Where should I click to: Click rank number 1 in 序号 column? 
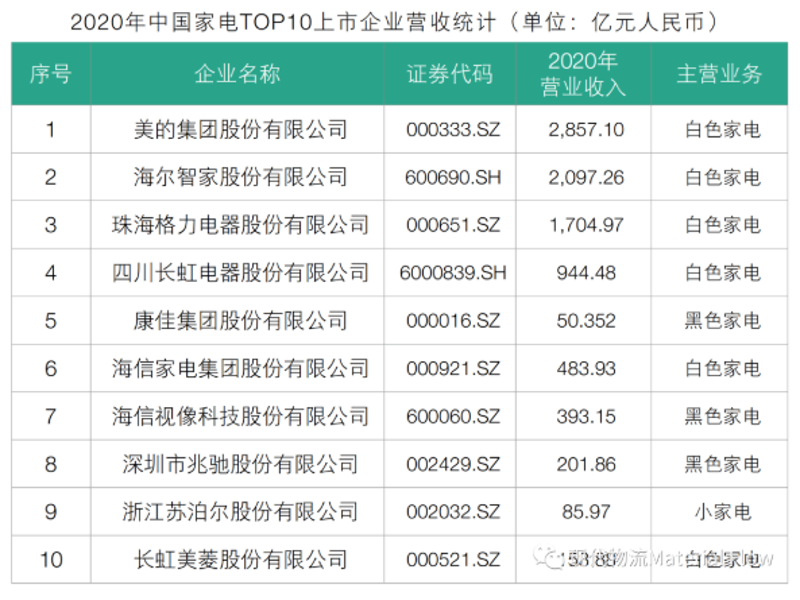(51, 130)
